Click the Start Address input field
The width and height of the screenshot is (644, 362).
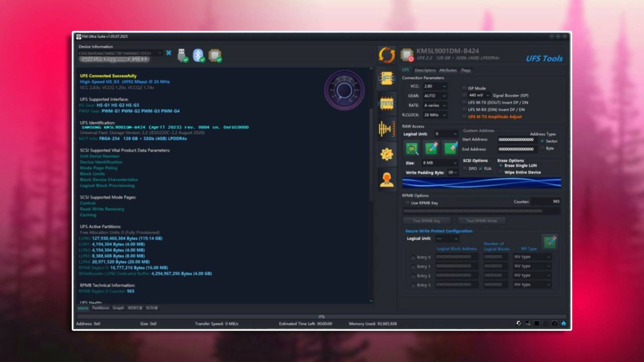517,140
